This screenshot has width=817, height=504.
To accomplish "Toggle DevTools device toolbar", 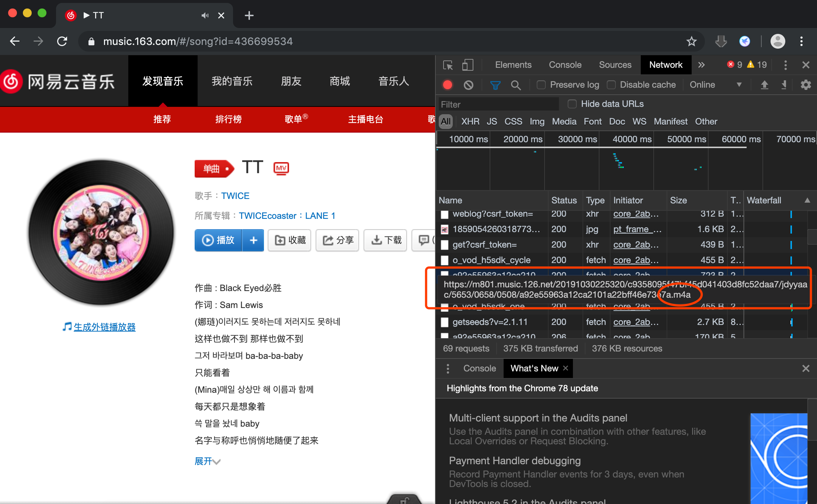I will tap(467, 65).
